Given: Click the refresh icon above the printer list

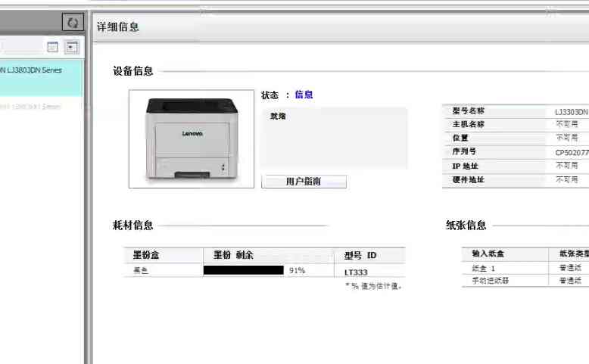Looking at the screenshot, I should tap(73, 23).
